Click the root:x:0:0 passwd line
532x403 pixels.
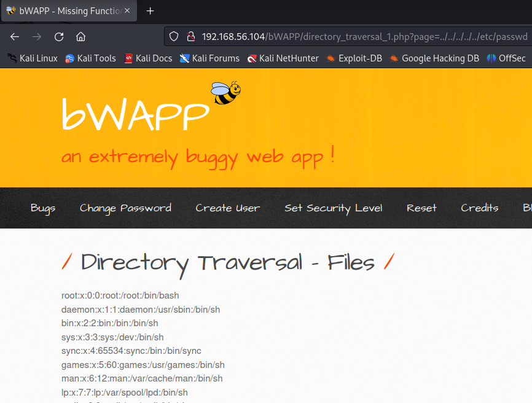click(120, 295)
